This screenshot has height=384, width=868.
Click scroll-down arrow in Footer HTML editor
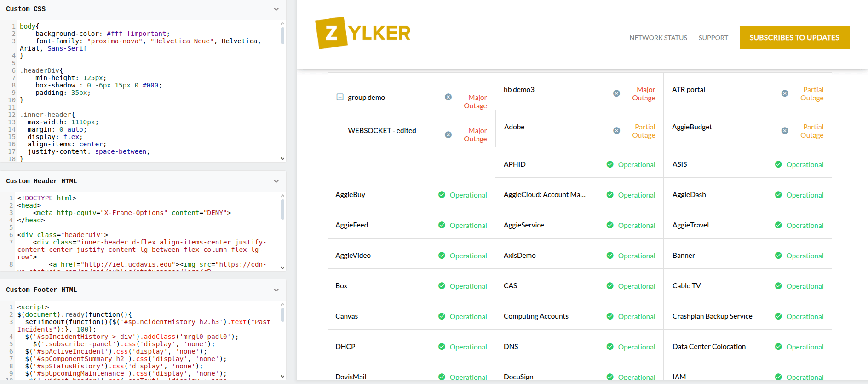[x=282, y=376]
